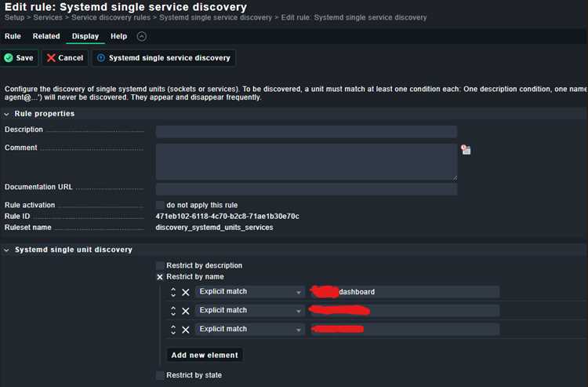Reorder the third name entry

click(x=173, y=330)
